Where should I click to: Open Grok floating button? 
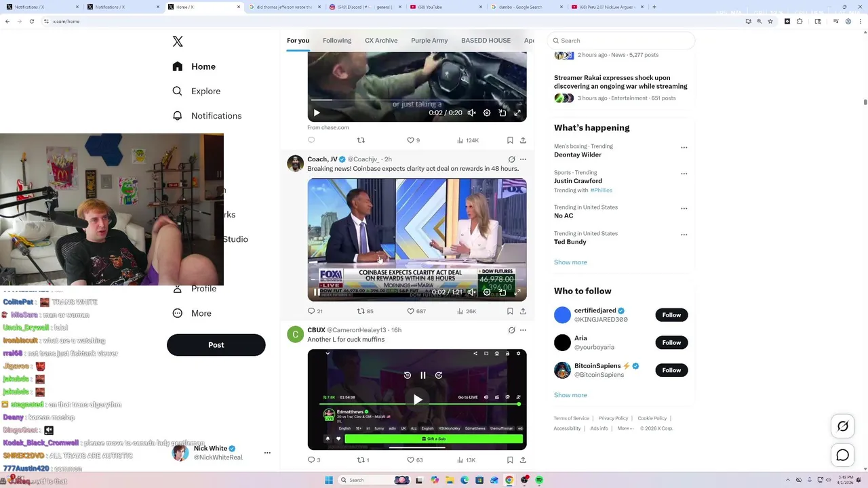[843, 426]
